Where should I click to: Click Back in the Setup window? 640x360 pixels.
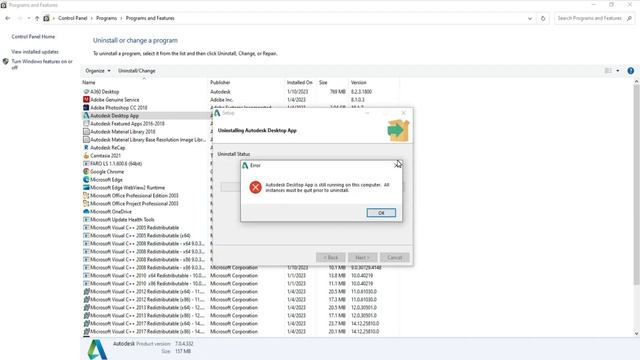point(331,258)
